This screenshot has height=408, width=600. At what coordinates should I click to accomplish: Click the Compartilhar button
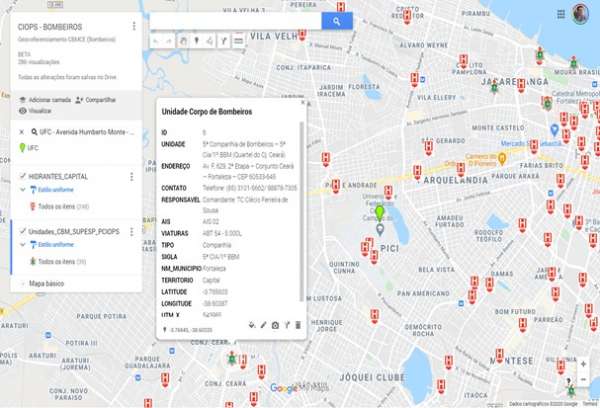pyautogui.click(x=97, y=100)
